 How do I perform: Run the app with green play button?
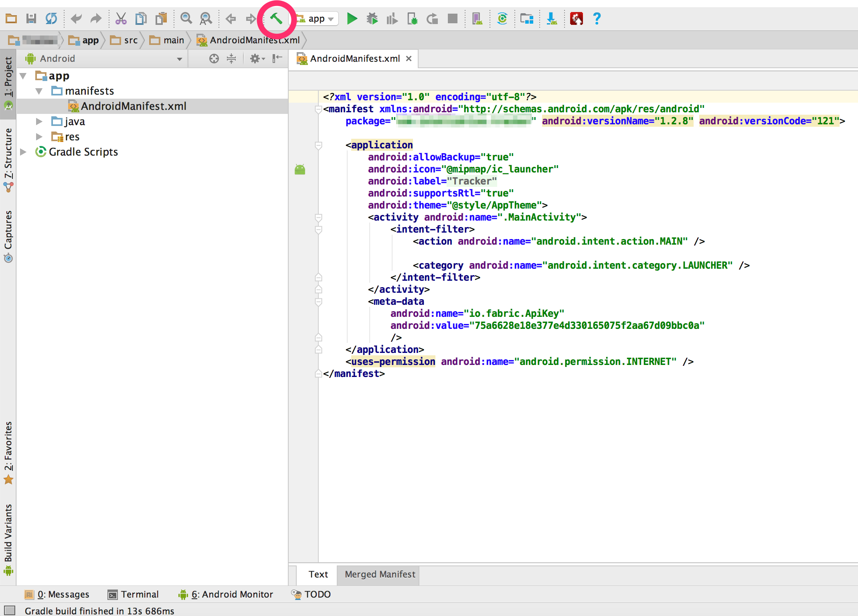pyautogui.click(x=352, y=18)
